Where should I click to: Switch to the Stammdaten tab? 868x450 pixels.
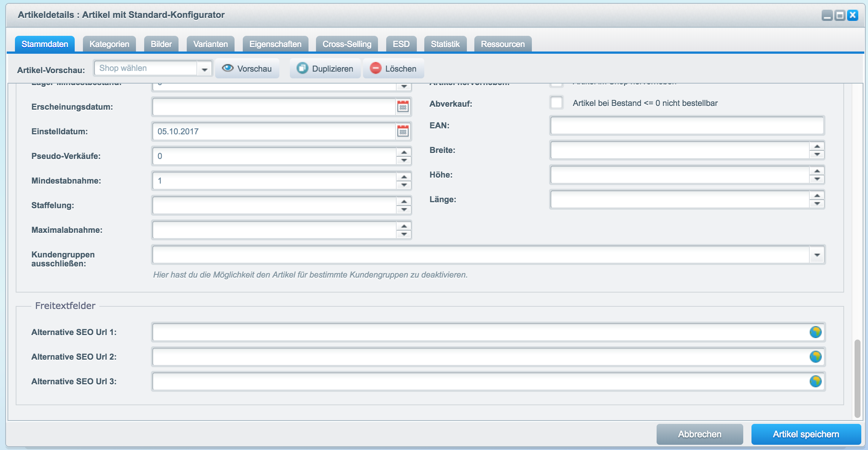pos(45,44)
